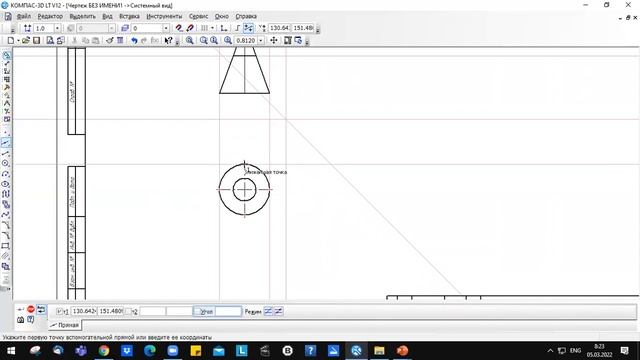This screenshot has width=640, height=360.
Task: Select the rectangle tool in left toolbar
Action: click(x=6, y=246)
